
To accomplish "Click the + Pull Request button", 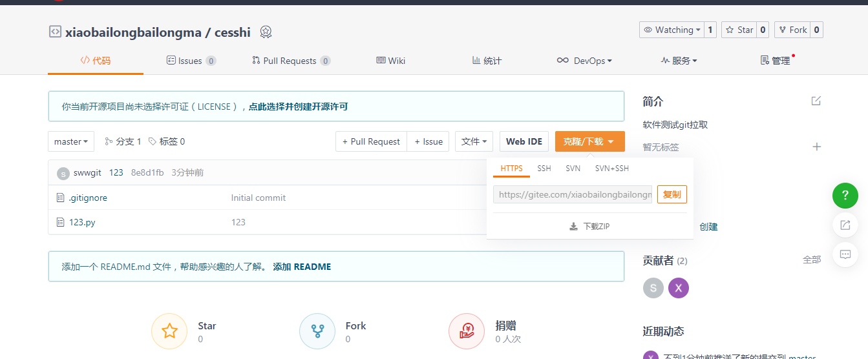I will [x=371, y=141].
